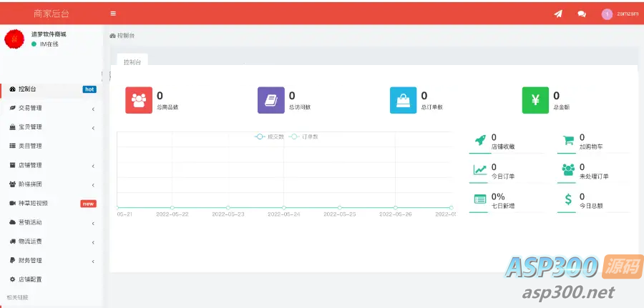Click the purple 总访问数 book icon
This screenshot has height=308, width=644.
click(271, 100)
